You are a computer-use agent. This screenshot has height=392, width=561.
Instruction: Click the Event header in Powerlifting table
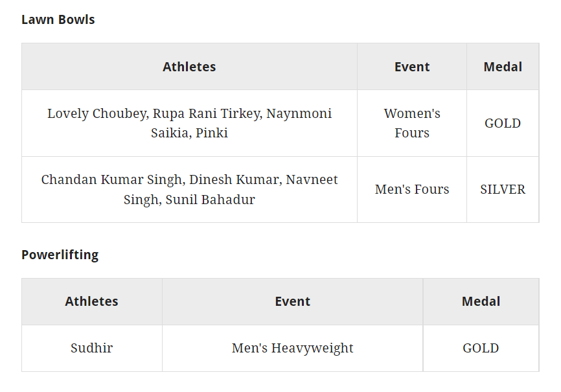[x=293, y=301]
